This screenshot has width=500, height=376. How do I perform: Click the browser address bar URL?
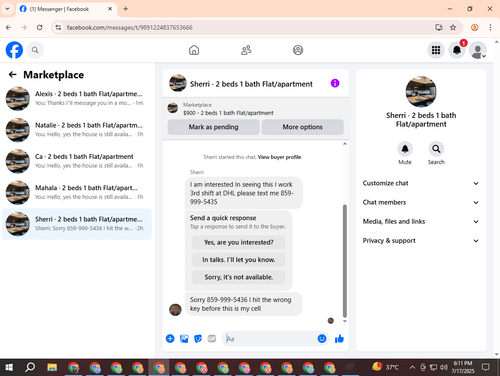(130, 27)
